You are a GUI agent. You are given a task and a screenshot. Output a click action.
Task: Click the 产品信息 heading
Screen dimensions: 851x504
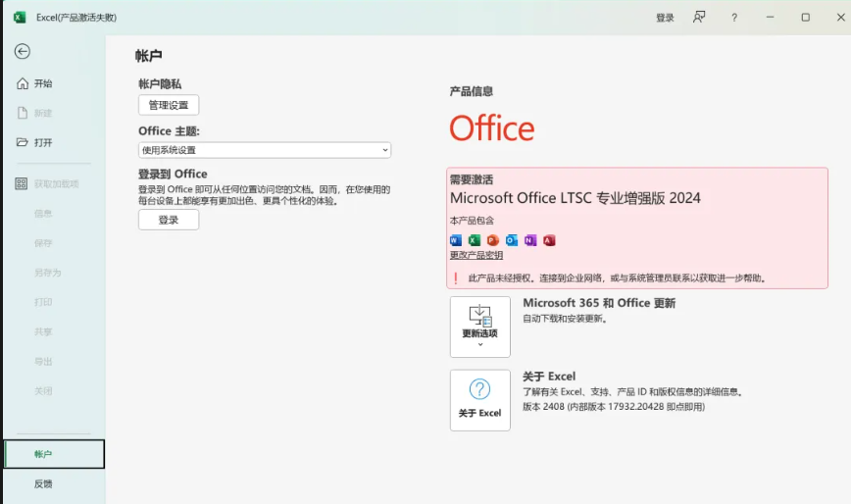tap(471, 91)
